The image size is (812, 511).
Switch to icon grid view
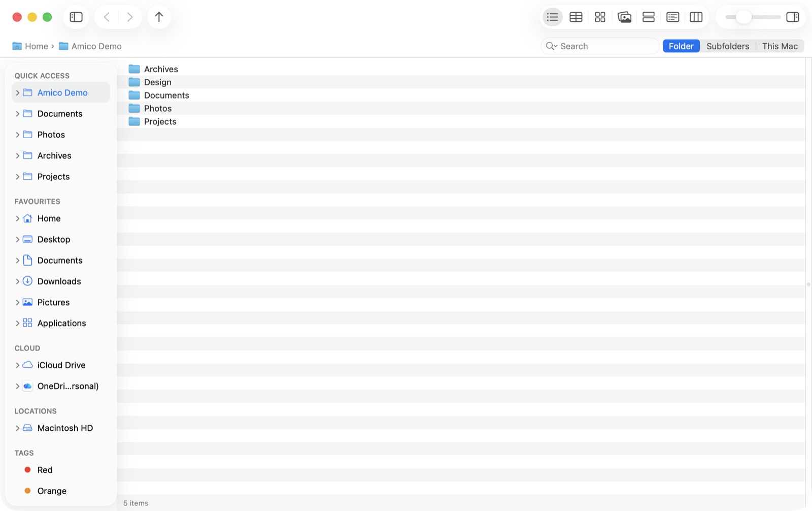(600, 17)
